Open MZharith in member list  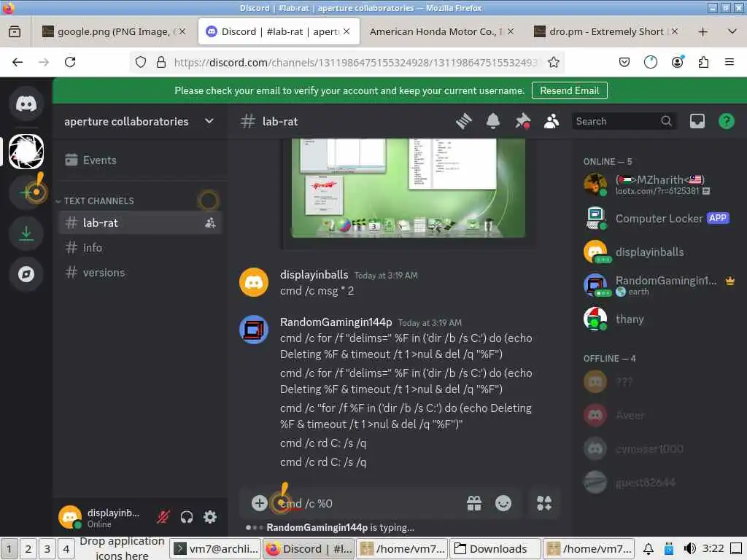click(659, 184)
